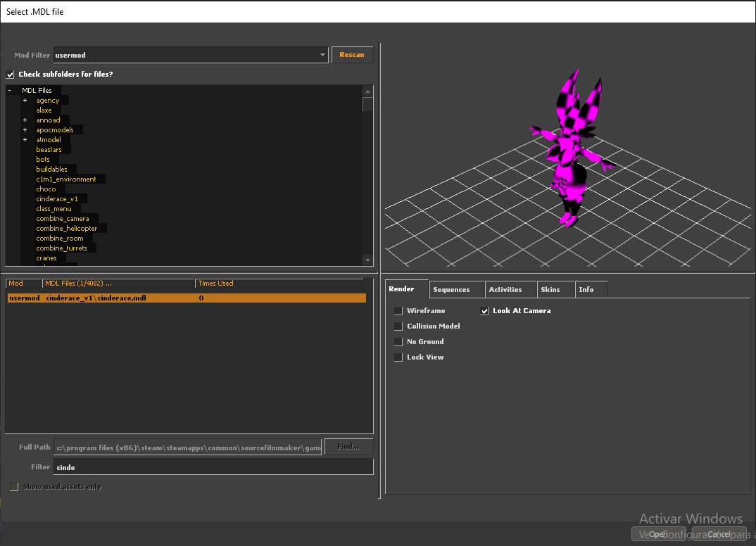Select the atmodel folder label
Screen dimensions: 756x546
49,140
